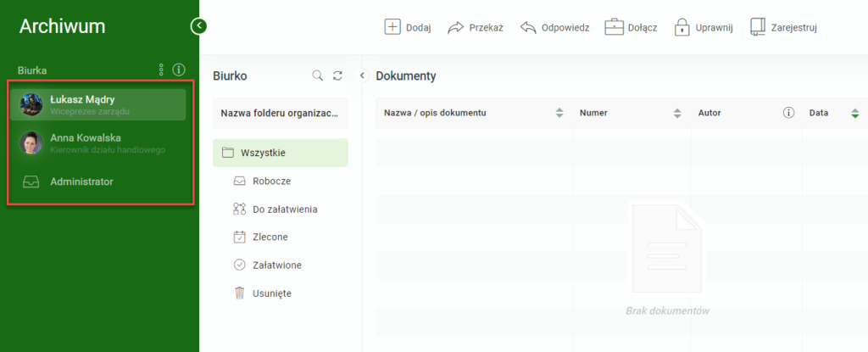Sort by Nazwa / opis dokumentu arrows
The height and width of the screenshot is (352, 868).
click(x=559, y=113)
